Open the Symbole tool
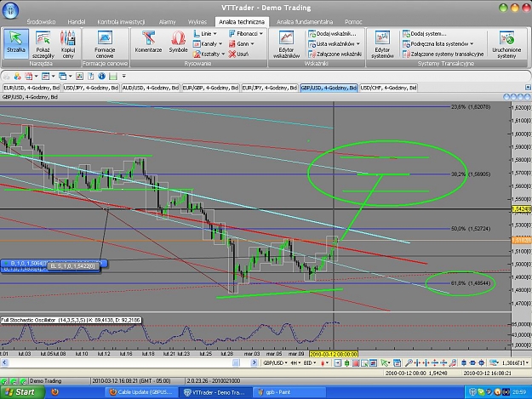 pyautogui.click(x=178, y=43)
